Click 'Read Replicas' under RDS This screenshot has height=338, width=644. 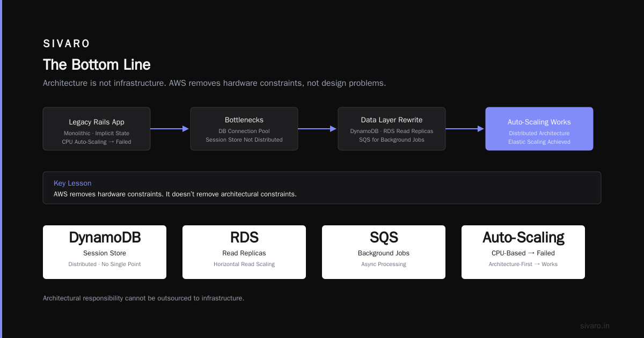coord(244,253)
